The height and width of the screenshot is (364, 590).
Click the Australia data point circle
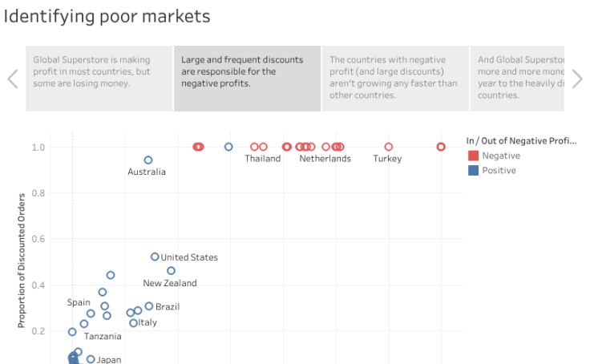click(148, 160)
